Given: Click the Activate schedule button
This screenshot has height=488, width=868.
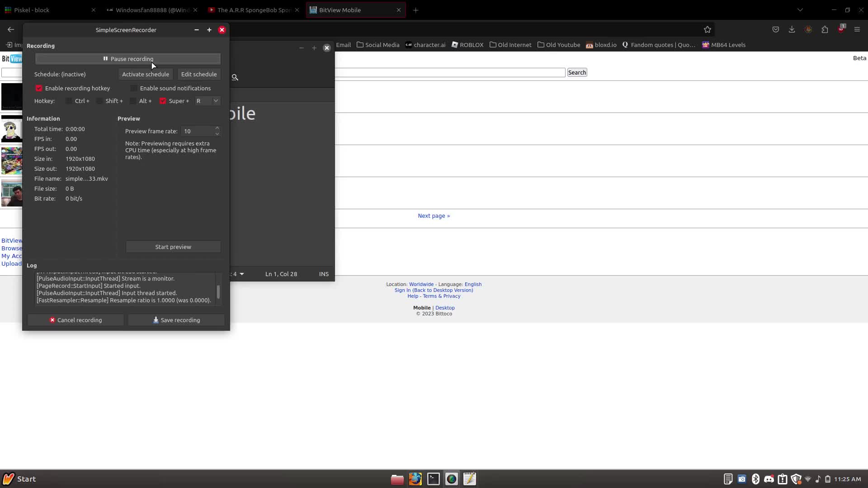Looking at the screenshot, I should (x=146, y=74).
